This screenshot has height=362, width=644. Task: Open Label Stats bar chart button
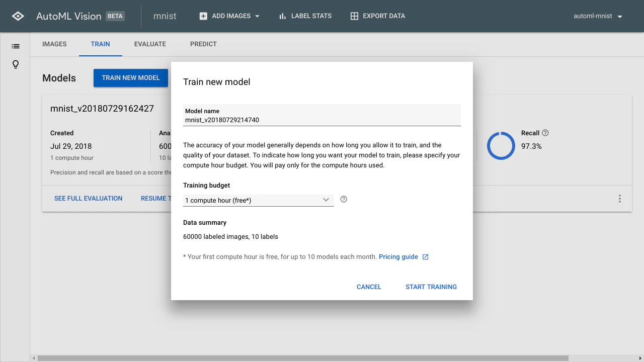[305, 16]
